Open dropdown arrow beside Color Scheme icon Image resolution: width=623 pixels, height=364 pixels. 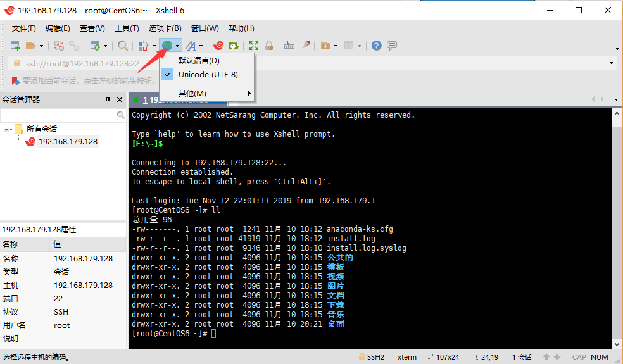(x=154, y=46)
